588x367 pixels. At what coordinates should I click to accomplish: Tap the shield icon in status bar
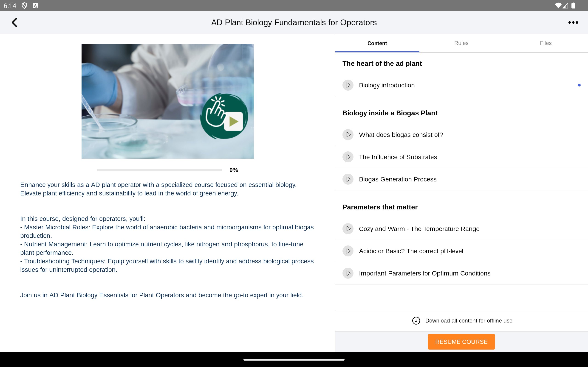point(24,6)
